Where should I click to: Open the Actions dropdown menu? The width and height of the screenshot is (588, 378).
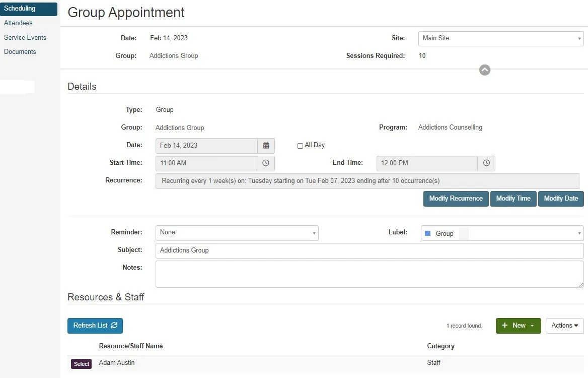(564, 326)
